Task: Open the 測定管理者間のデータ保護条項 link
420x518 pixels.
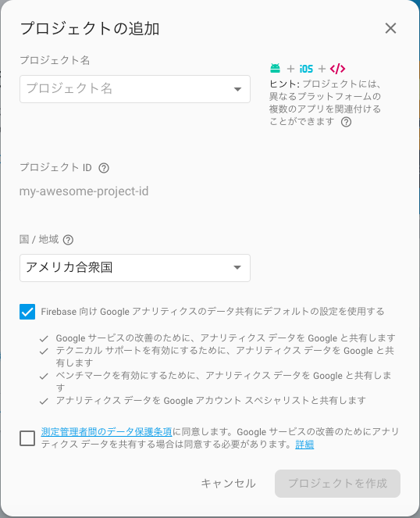Action: point(106,432)
